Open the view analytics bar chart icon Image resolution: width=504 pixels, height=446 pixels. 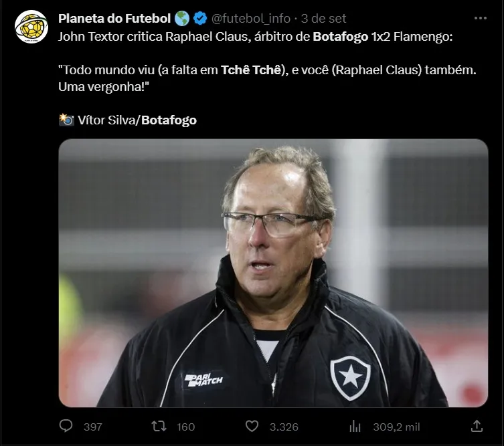tap(355, 426)
